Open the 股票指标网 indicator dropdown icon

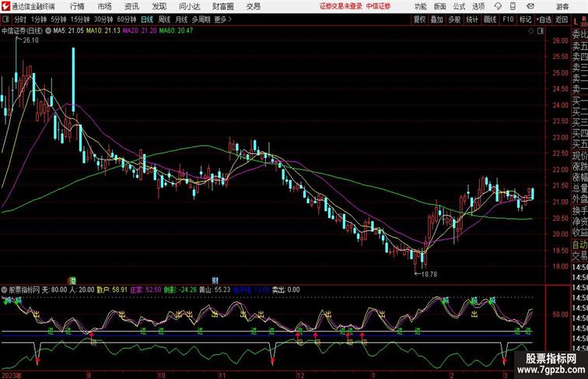point(4,290)
